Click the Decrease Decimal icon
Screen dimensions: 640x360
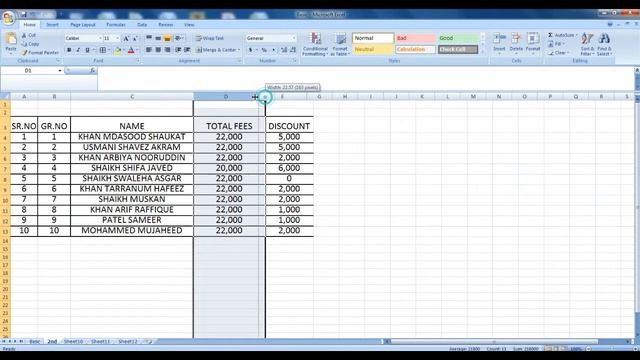293,50
